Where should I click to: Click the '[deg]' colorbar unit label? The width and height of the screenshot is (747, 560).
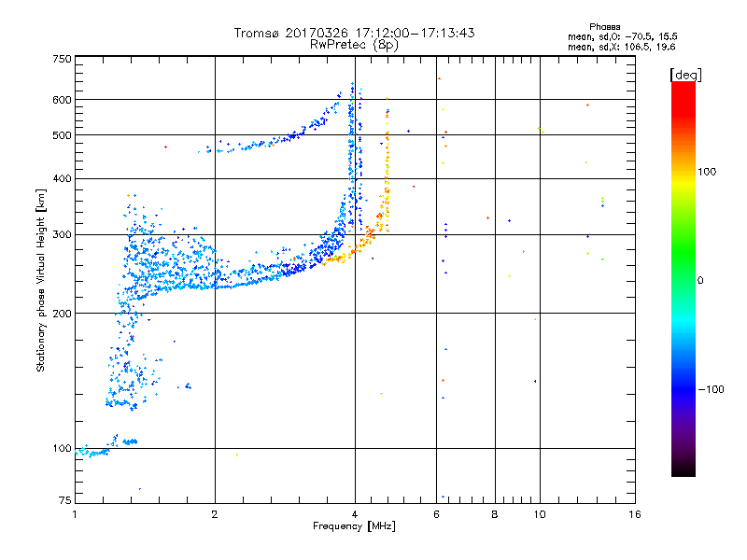pos(685,75)
